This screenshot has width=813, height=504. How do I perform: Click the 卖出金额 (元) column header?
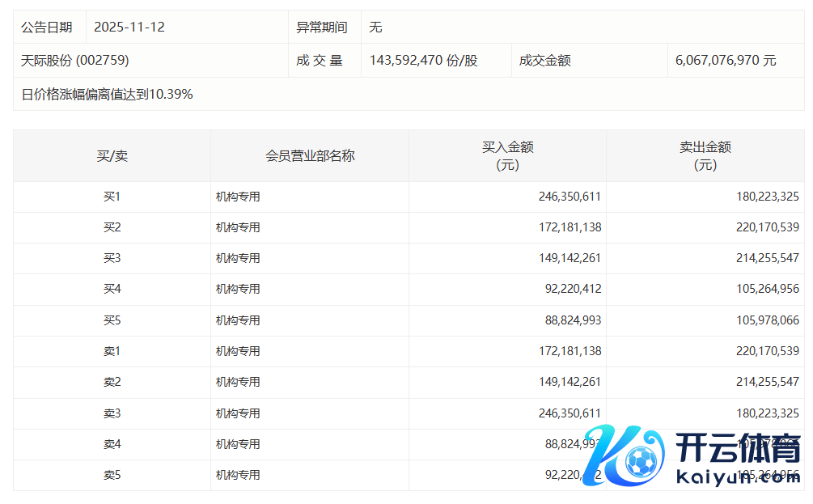click(x=705, y=155)
